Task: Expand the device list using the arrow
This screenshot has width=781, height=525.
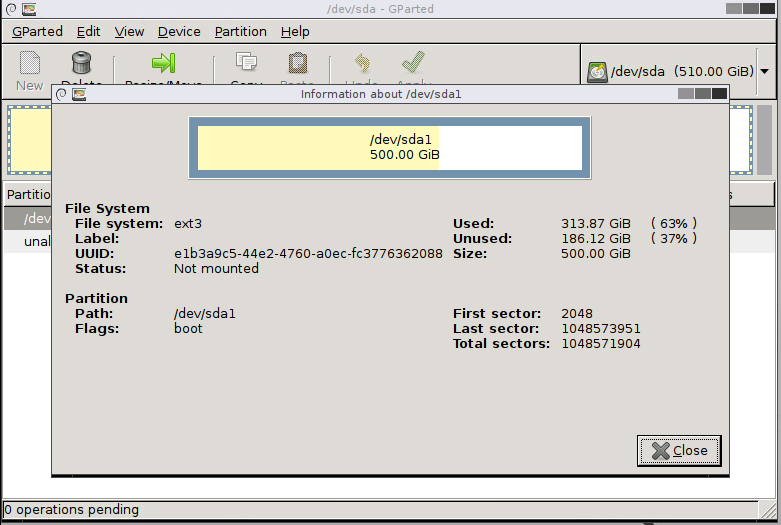Action: 765,72
